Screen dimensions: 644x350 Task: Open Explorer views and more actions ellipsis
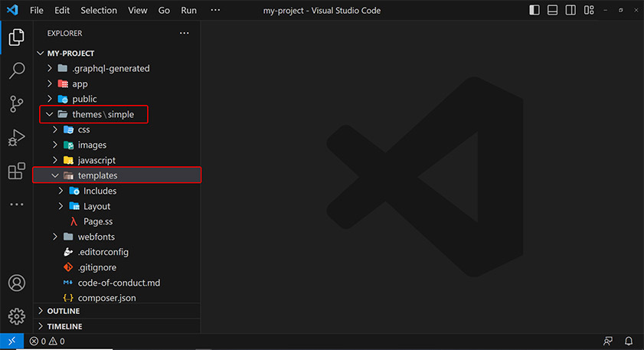(x=185, y=33)
